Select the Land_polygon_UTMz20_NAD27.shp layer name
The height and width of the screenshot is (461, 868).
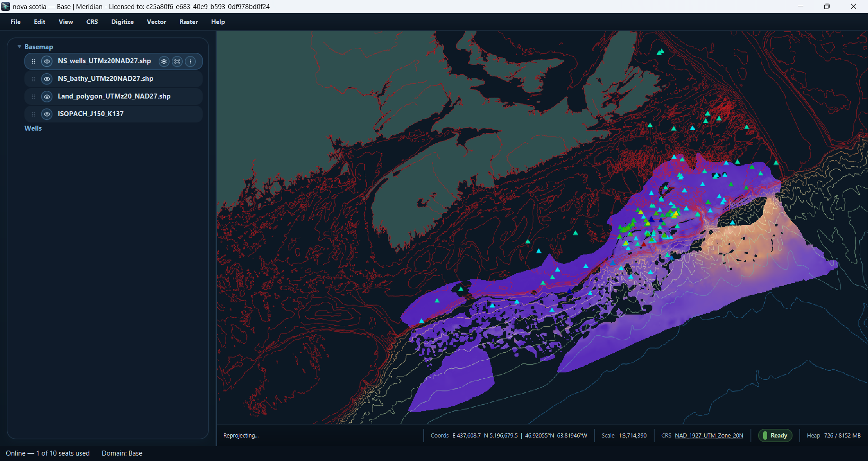pyautogui.click(x=114, y=96)
